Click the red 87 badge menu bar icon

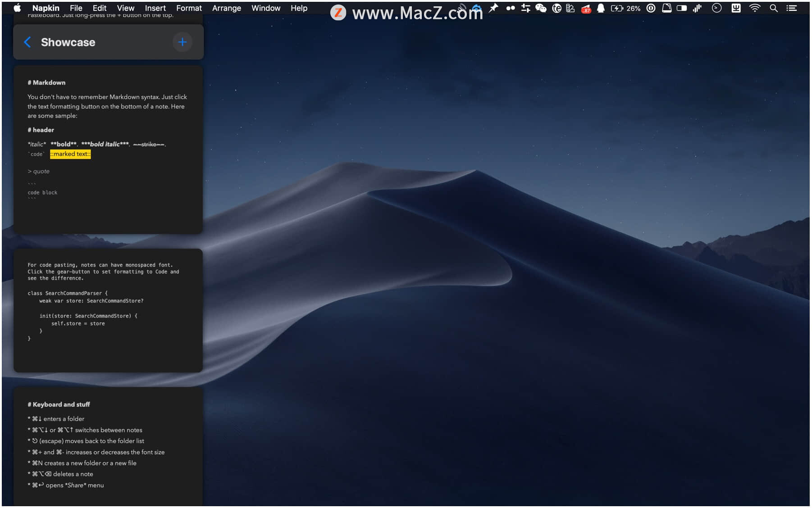tap(586, 8)
